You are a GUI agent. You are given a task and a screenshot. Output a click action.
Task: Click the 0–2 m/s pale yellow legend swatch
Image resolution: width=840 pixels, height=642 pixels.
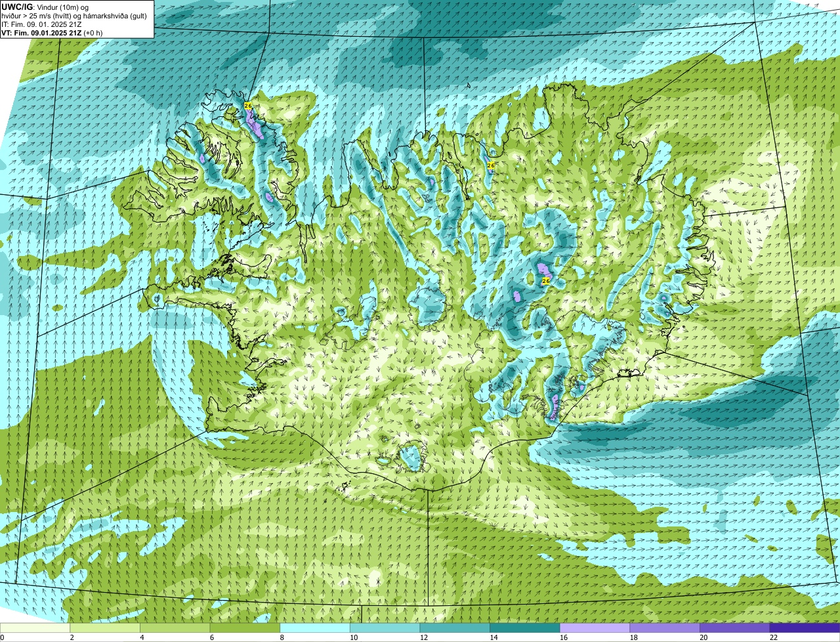tap(35, 628)
